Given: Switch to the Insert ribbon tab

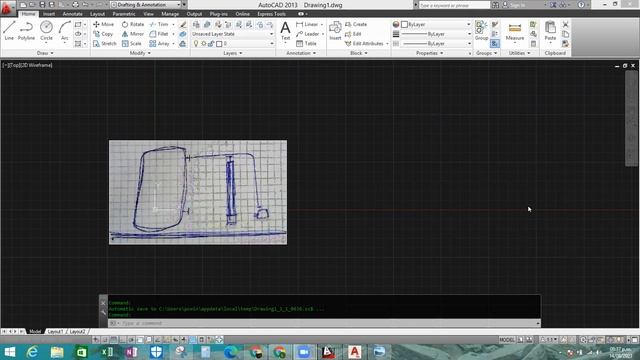Looking at the screenshot, I should click(x=49, y=14).
